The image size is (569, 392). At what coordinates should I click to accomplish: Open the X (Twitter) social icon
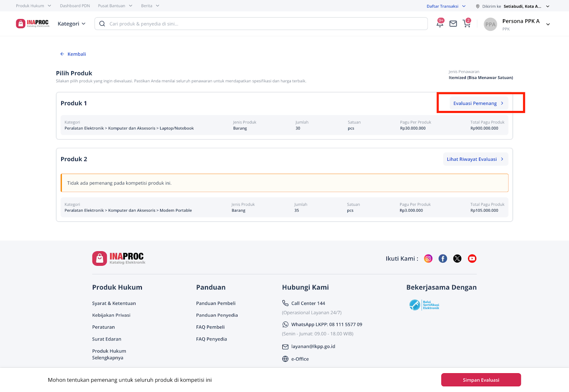(457, 259)
